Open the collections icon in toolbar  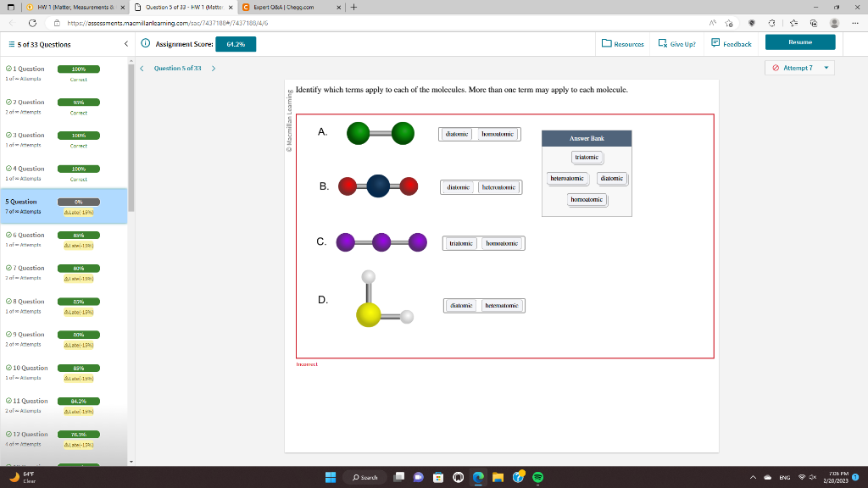click(813, 23)
